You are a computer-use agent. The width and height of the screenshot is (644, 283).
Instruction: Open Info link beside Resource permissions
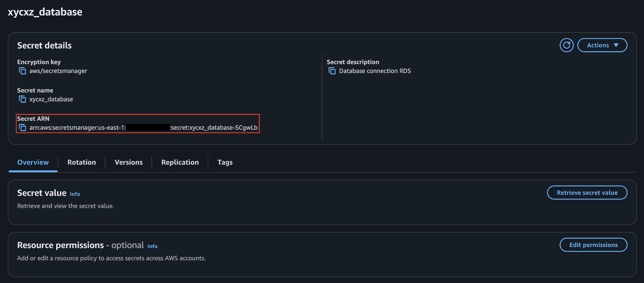point(152,246)
